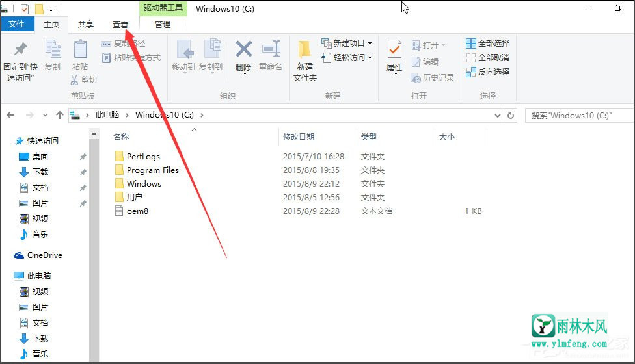Click the Copy to (复制到) icon

212,49
